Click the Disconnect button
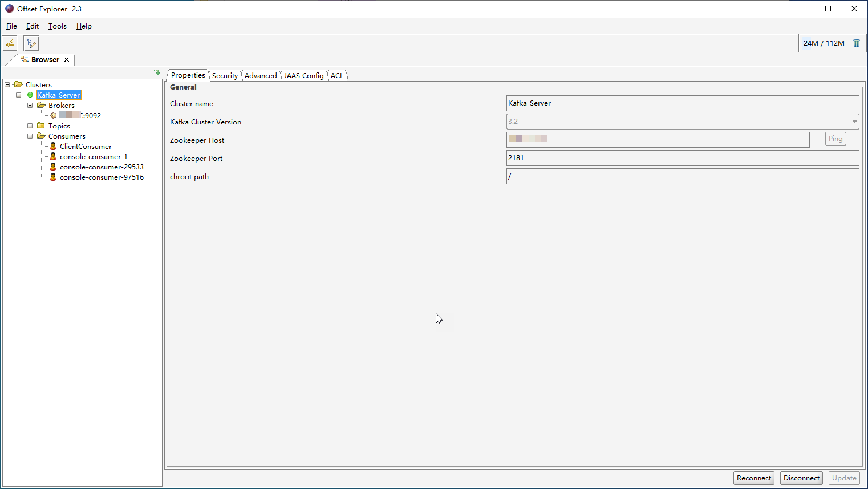Image resolution: width=868 pixels, height=489 pixels. pyautogui.click(x=801, y=478)
